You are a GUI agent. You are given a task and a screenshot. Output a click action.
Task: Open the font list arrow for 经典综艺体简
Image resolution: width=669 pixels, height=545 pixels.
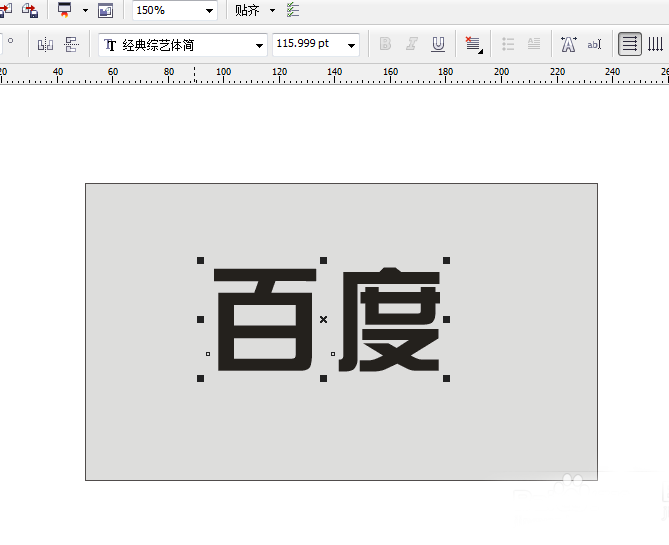(259, 45)
